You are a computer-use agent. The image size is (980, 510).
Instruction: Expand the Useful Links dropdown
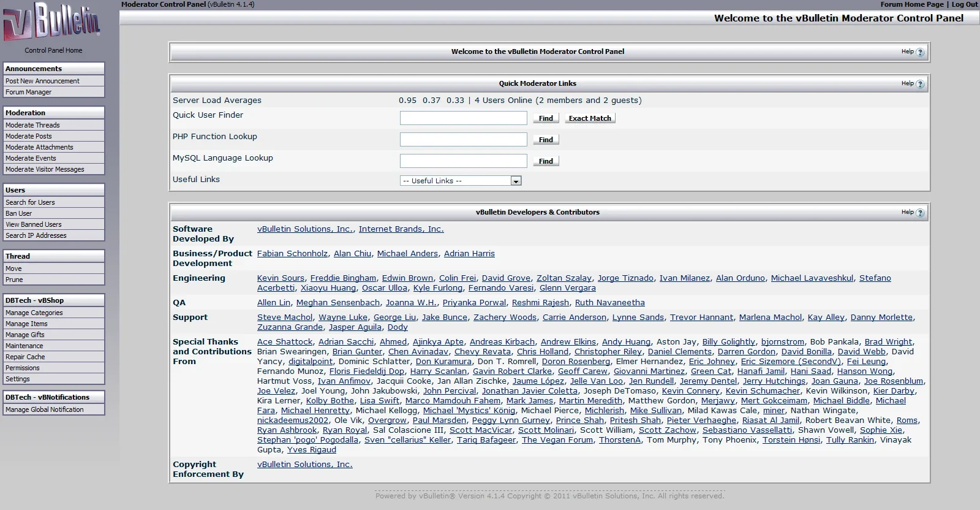(461, 181)
